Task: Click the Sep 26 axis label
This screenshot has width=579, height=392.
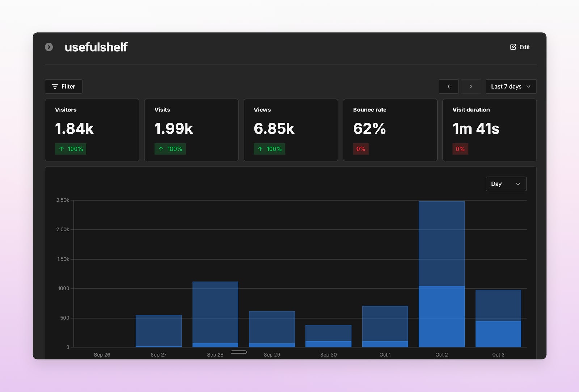Action: pyautogui.click(x=102, y=355)
